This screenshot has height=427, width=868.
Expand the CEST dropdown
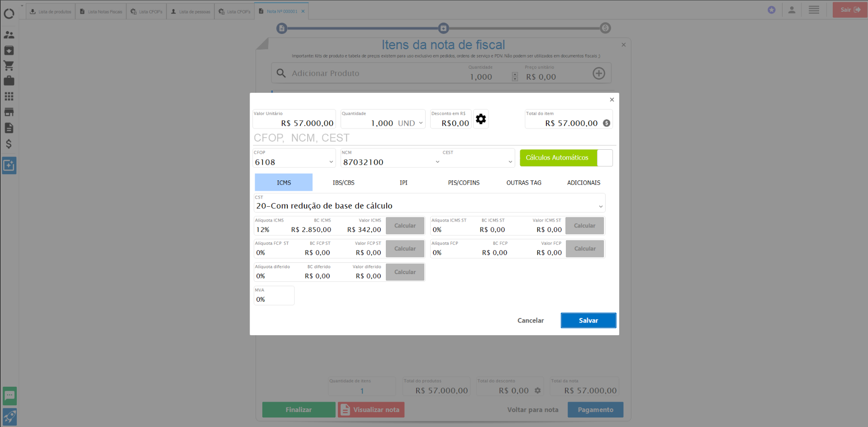click(510, 162)
